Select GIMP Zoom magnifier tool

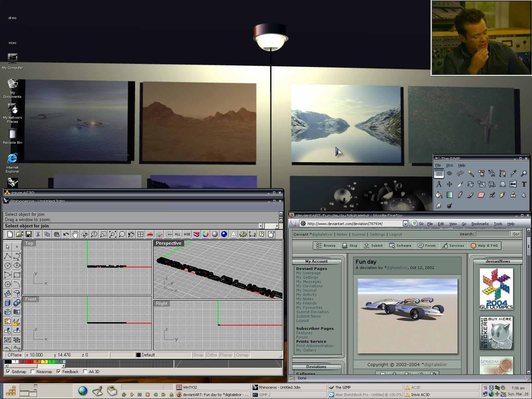pyautogui.click(x=524, y=174)
